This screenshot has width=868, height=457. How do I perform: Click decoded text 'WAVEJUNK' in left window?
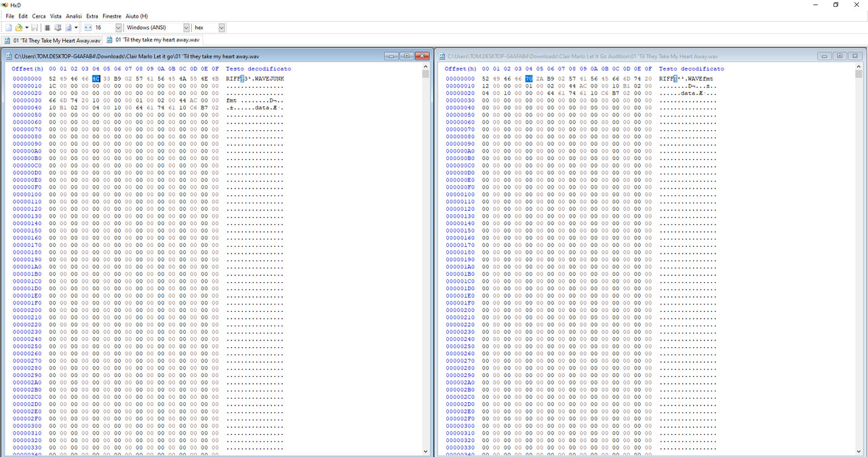[x=270, y=79]
